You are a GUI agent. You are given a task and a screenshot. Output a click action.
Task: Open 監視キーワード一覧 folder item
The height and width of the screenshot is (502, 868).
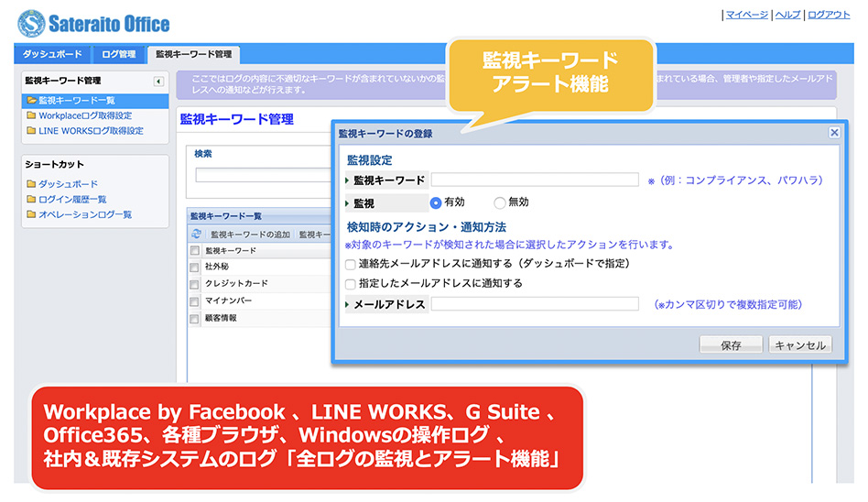click(95, 100)
